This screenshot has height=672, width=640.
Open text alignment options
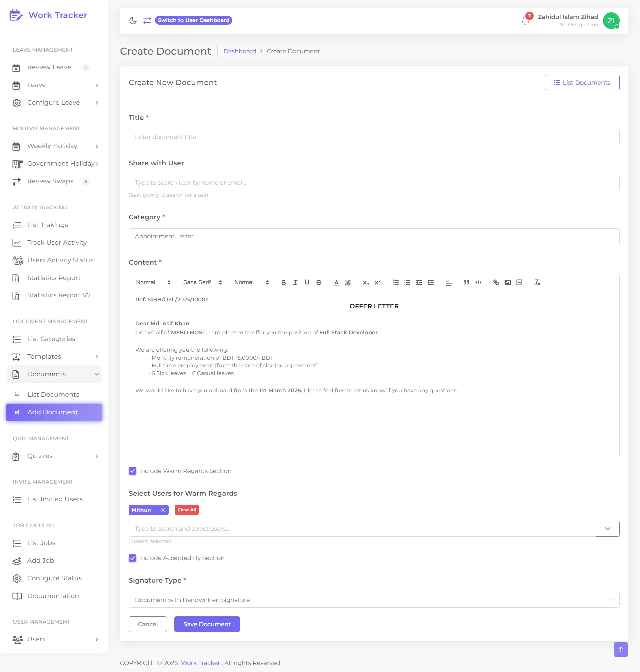click(x=449, y=282)
